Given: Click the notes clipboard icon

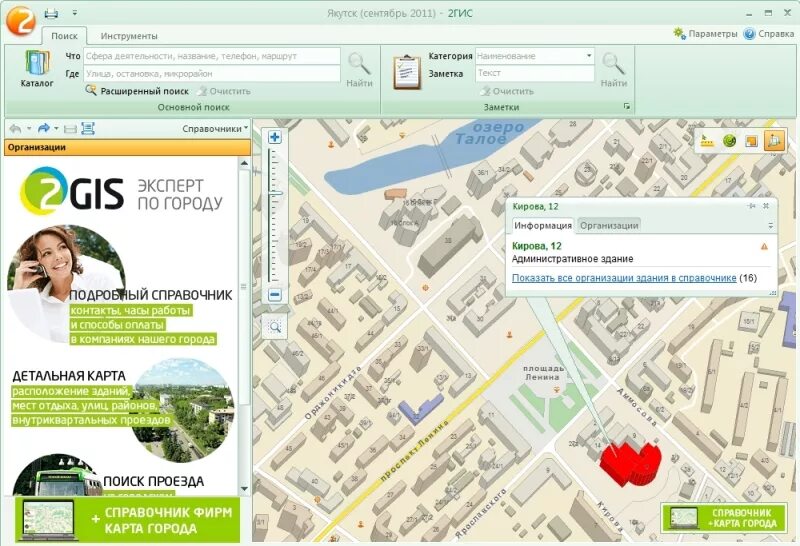Looking at the screenshot, I should [407, 72].
